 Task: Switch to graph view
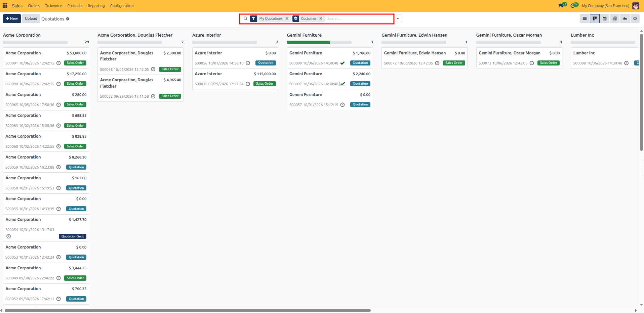tap(625, 18)
